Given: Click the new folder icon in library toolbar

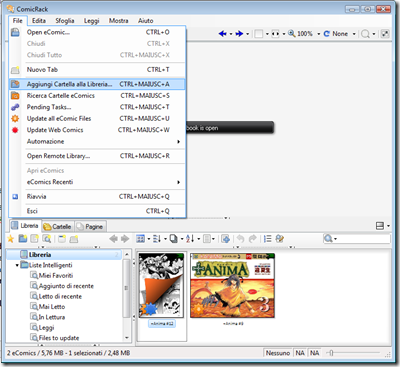Looking at the screenshot, I should pyautogui.click(x=23, y=239).
